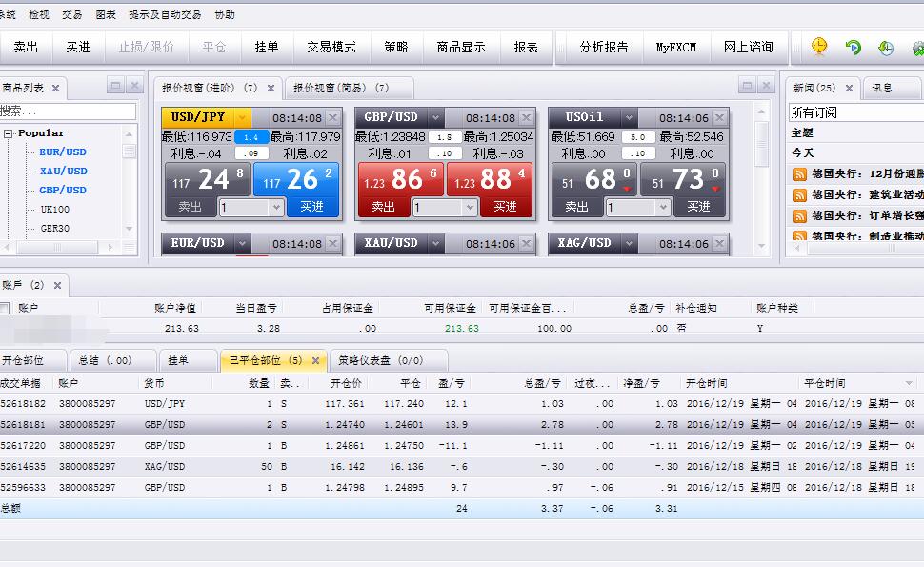Open the USD/JPY symbol dropdown
Viewport: 924px width, 567px height.
[242, 117]
